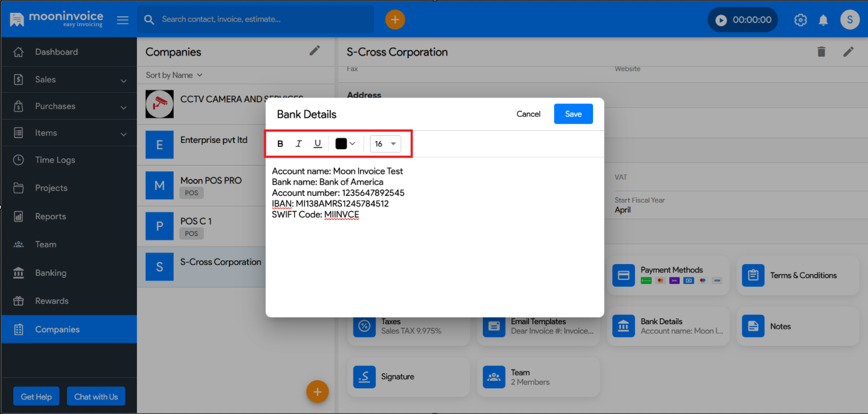Viewport: 868px width, 414px height.
Task: Open the font size 16 dropdown
Action: coord(386,144)
